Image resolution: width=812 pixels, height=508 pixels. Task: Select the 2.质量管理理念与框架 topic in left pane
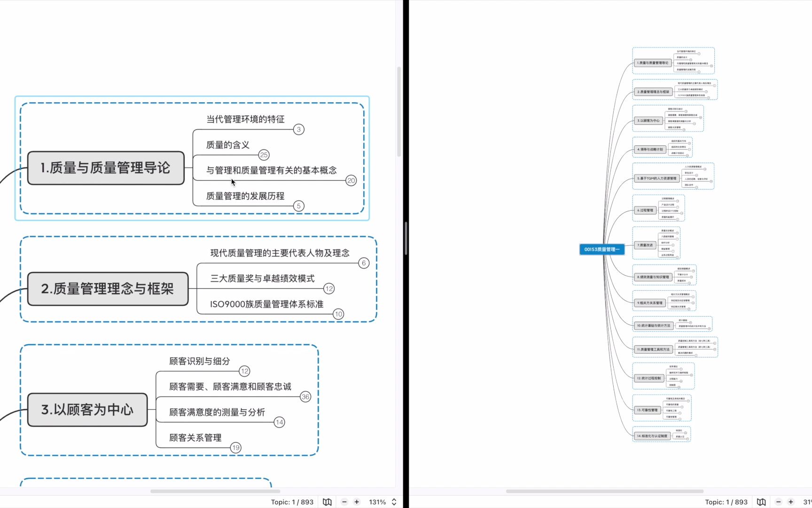[108, 289]
